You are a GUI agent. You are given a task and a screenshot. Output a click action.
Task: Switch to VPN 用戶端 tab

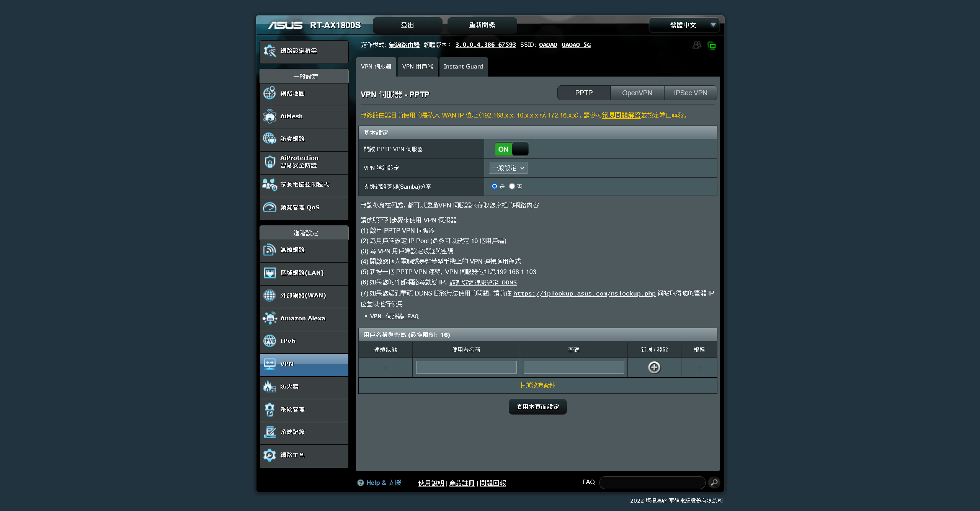(x=417, y=67)
